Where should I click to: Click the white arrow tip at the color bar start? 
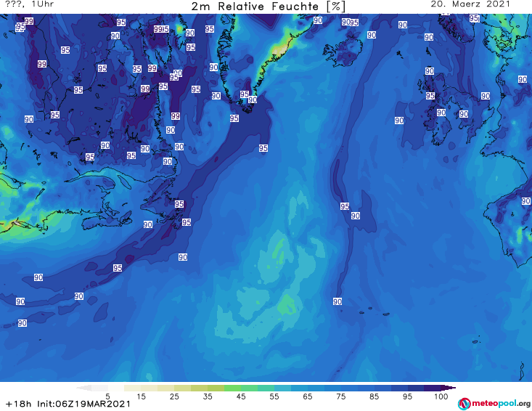click(84, 388)
